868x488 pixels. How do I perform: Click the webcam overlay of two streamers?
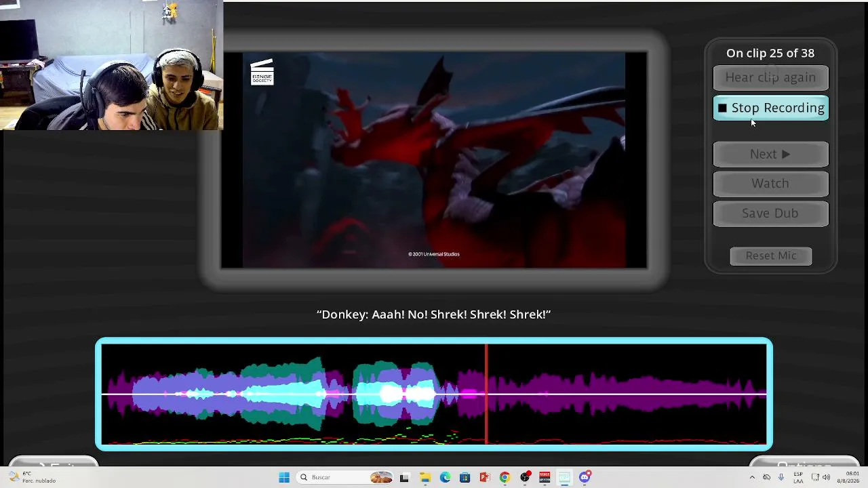111,65
